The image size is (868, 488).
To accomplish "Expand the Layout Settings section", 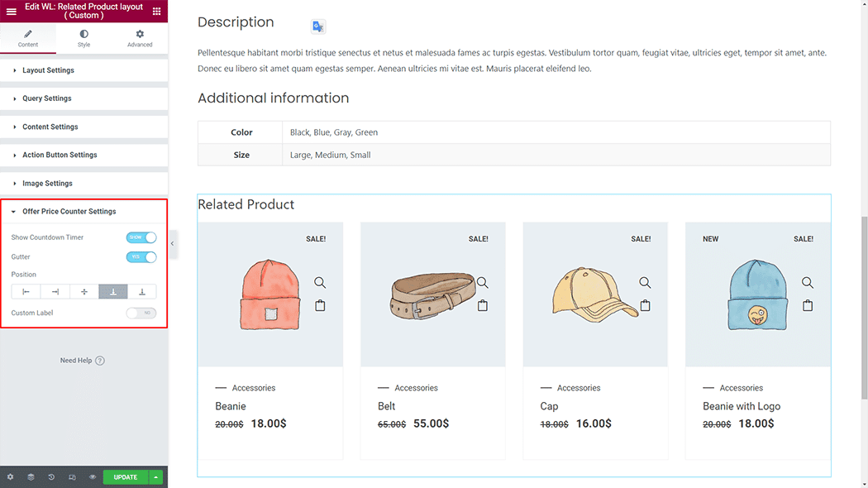I will tap(48, 70).
